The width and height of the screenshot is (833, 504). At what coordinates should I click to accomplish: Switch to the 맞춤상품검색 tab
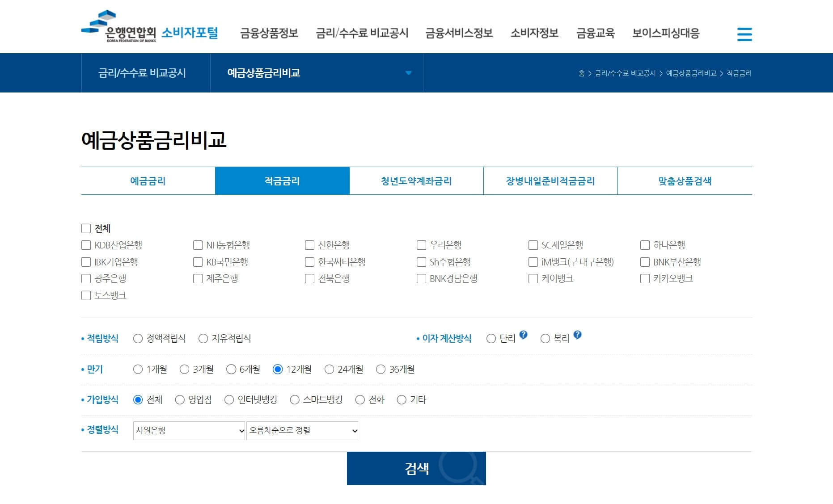coord(684,181)
